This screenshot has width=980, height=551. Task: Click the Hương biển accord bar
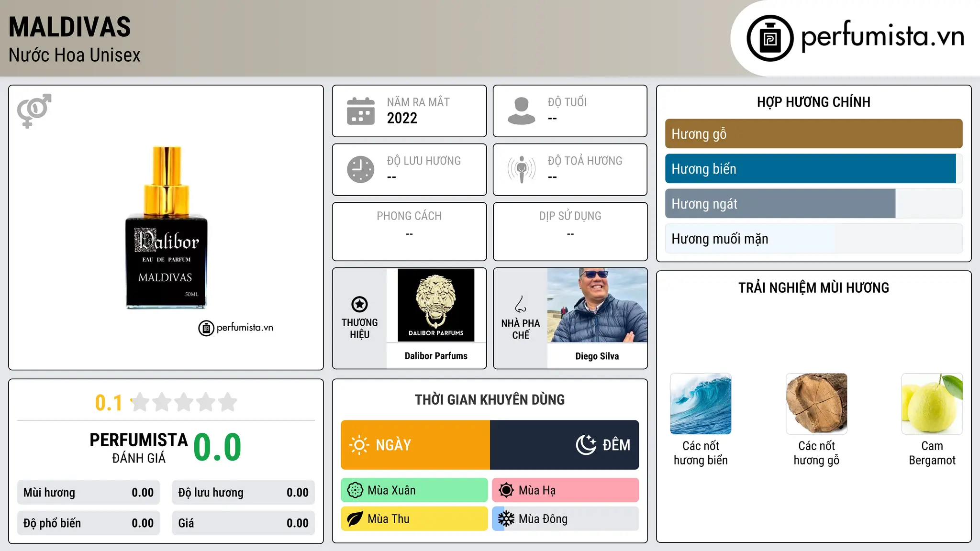pyautogui.click(x=814, y=169)
